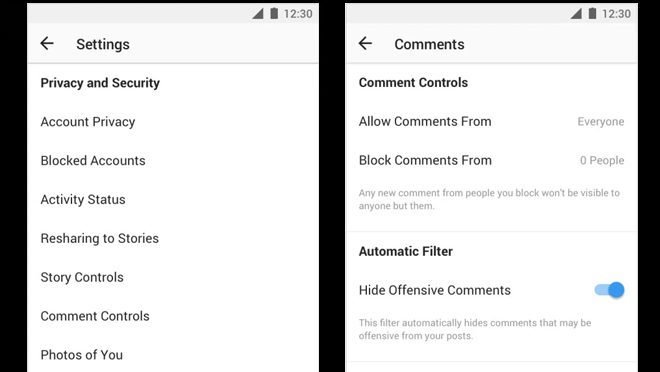Tap clock time in right status bar
The image size is (660, 372).
[616, 14]
